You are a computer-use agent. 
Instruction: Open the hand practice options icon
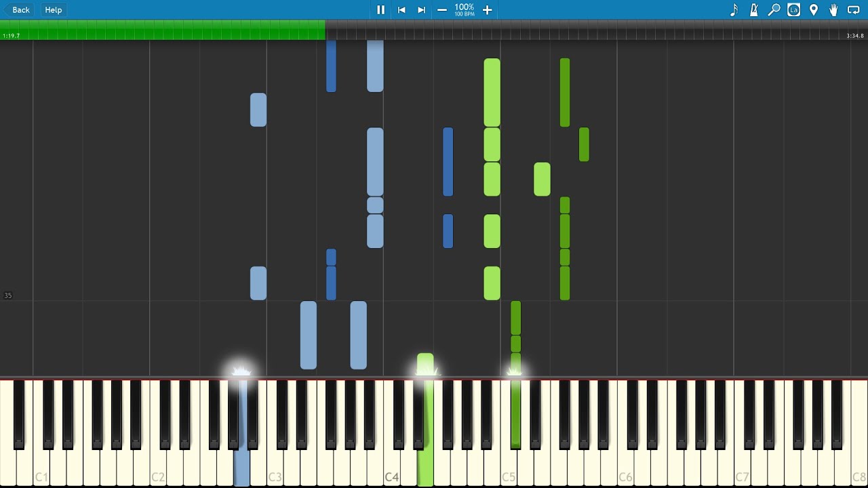tap(833, 9)
